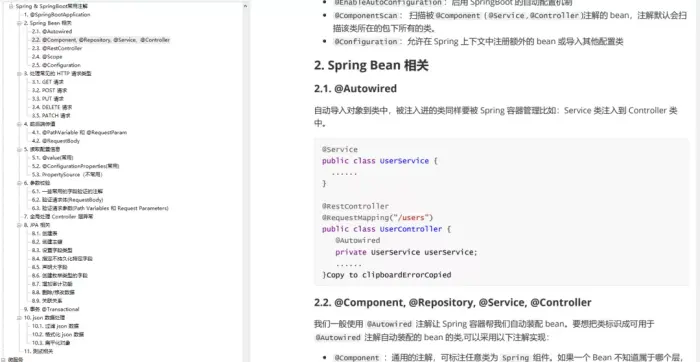
Task: Select outline entry 8.7 under JPA
Action: [52, 284]
